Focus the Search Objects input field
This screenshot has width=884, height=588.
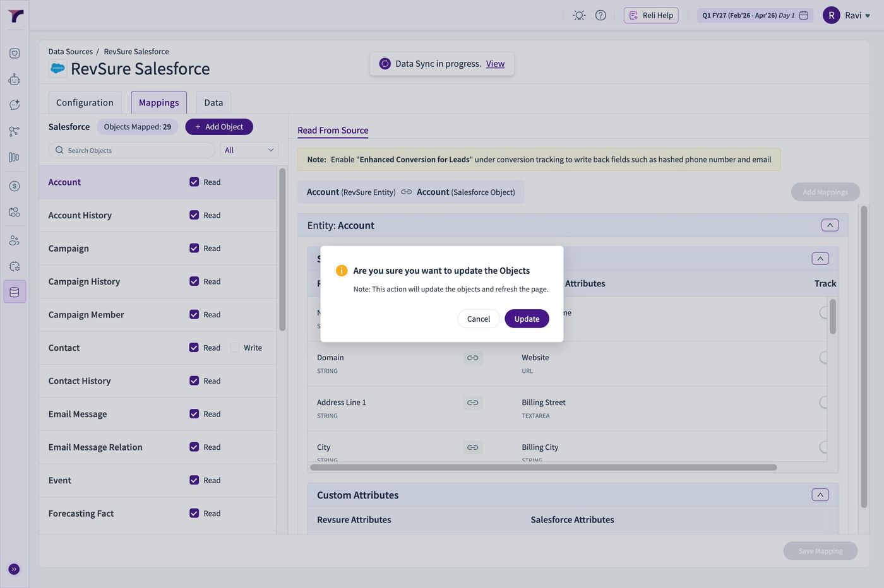coord(132,150)
